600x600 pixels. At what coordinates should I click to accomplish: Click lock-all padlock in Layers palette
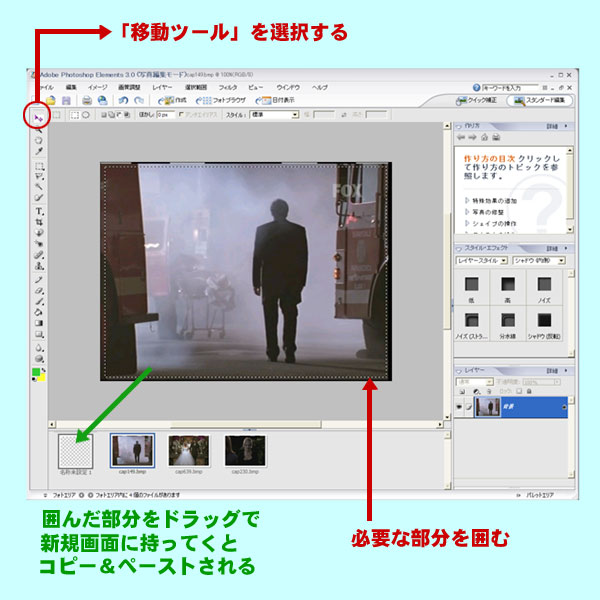click(529, 391)
